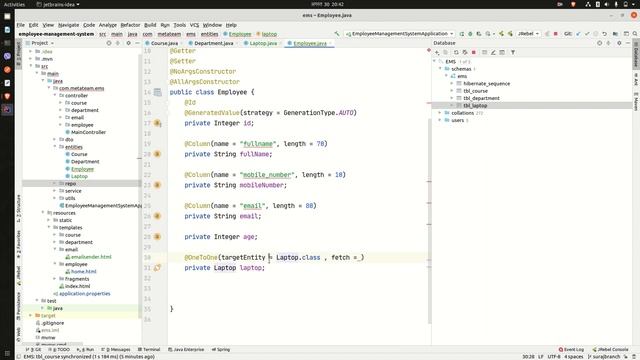
Task: Open emailsender.html in project tree
Action: [x=91, y=257]
